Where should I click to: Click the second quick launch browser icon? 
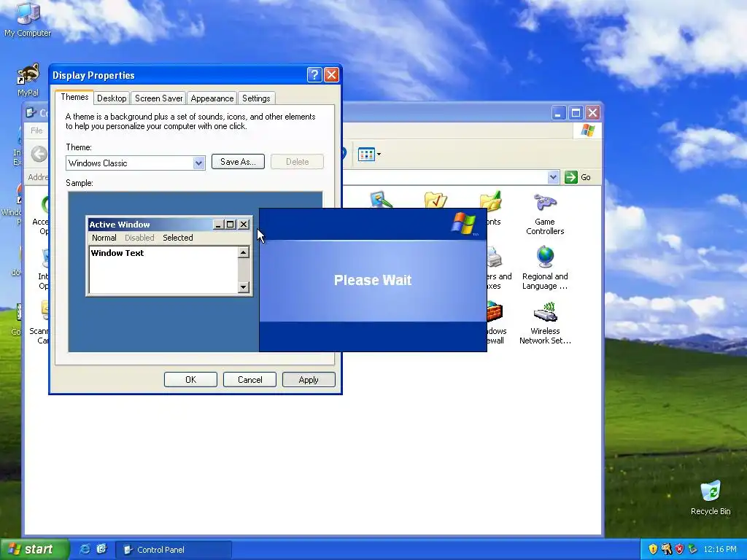point(101,549)
